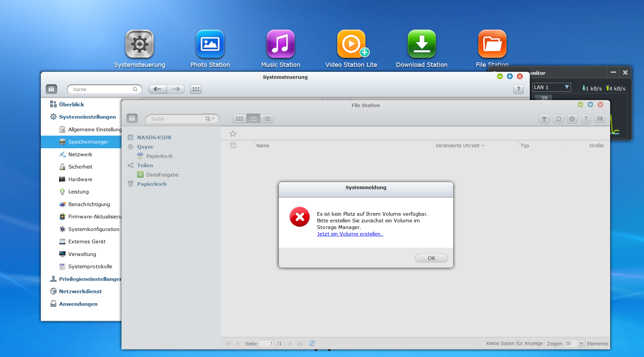Switch File Station to detailed list view
644x357 pixels.
267,119
